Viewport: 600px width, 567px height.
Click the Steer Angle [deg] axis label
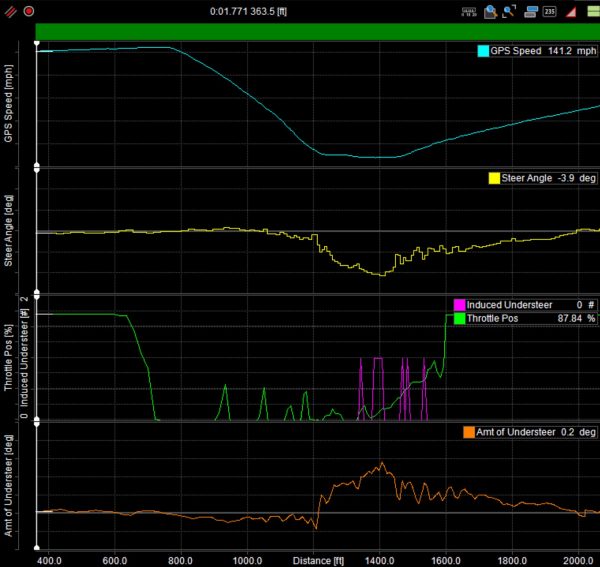coord(8,231)
